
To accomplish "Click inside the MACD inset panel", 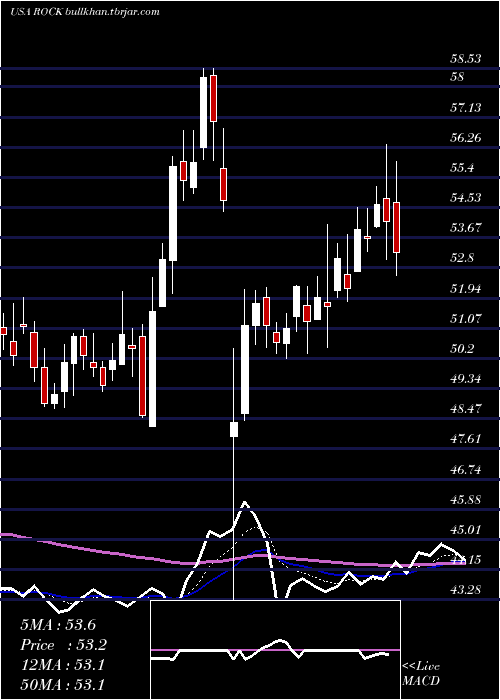I will click(275, 650).
